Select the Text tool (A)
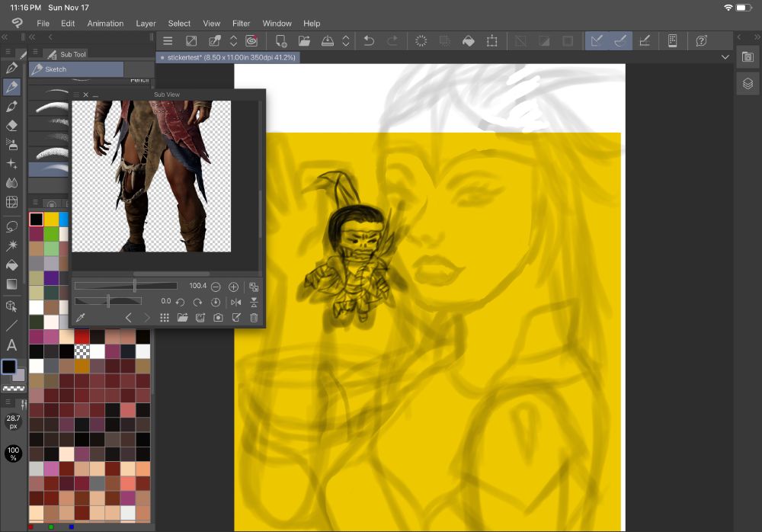 [x=11, y=345]
